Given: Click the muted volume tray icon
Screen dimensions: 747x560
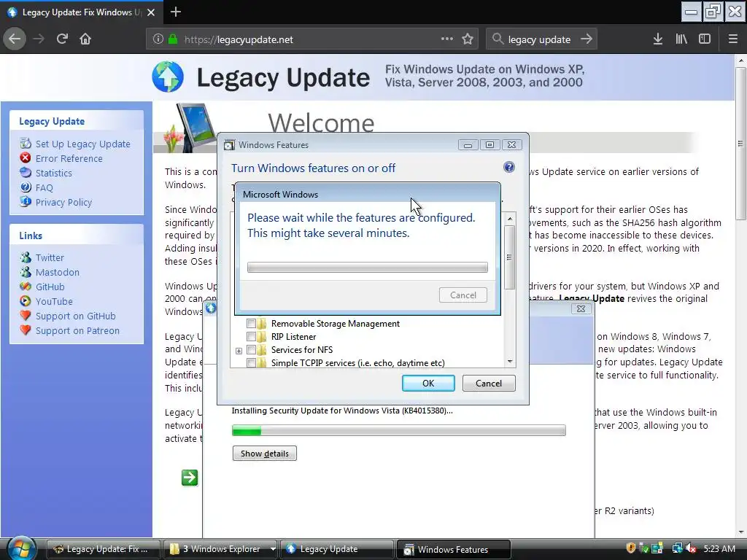Looking at the screenshot, I should tap(691, 548).
